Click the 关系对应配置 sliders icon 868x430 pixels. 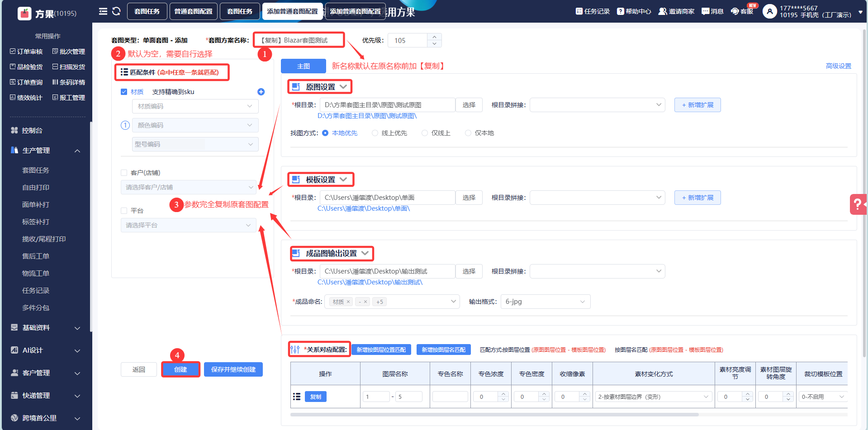click(295, 350)
